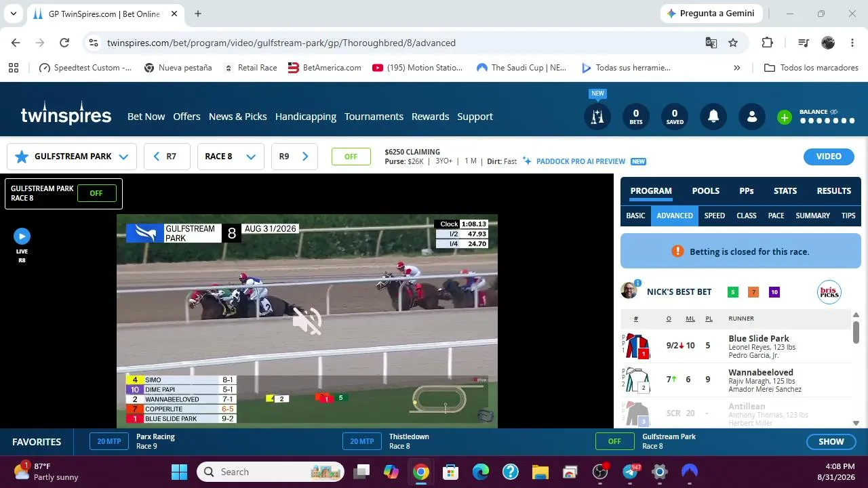Favorite Gulfstream Park with the star icon
868x488 pixels.
22,157
